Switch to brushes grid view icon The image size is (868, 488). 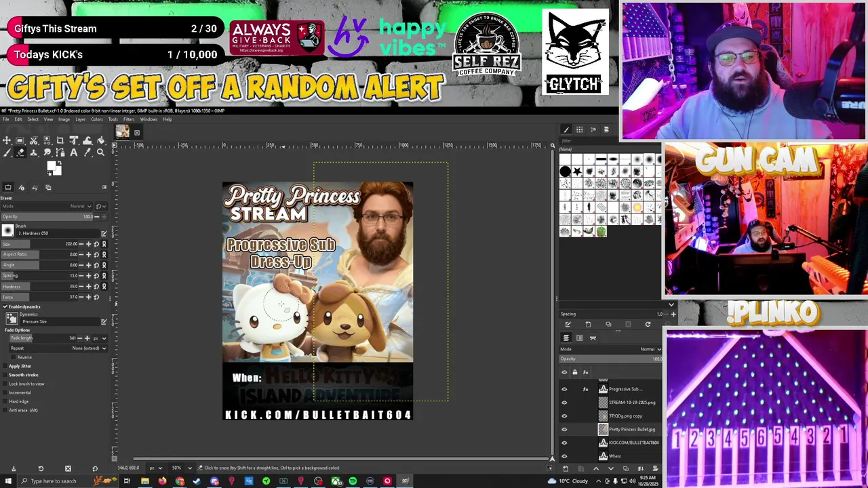coord(579,129)
